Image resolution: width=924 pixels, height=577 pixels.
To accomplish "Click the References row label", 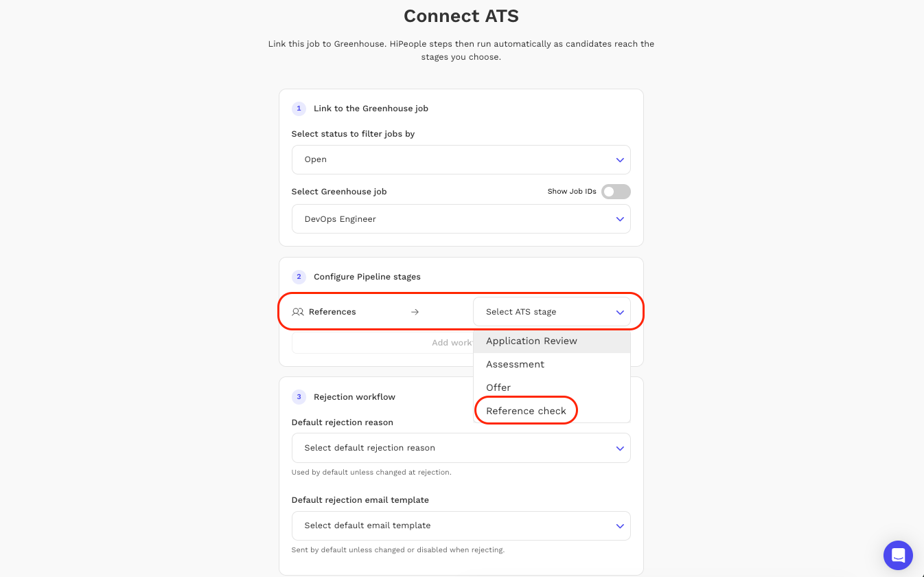I will 332,312.
